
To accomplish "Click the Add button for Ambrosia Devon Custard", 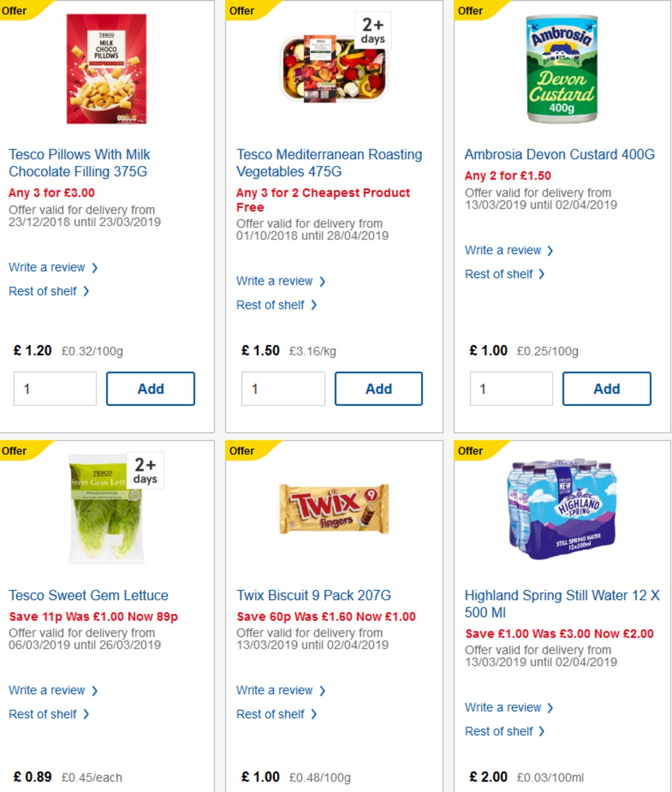I will pos(607,388).
